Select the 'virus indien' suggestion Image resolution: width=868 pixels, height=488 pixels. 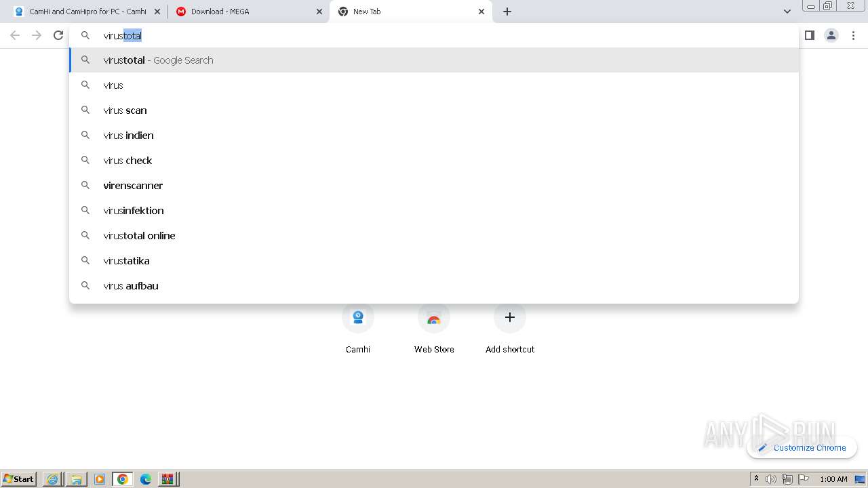pos(434,136)
